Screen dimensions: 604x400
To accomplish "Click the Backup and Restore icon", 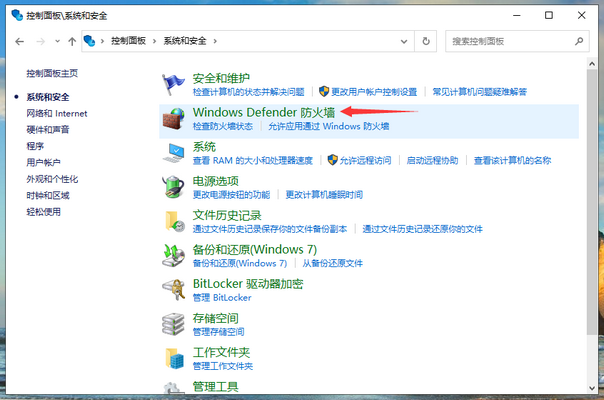I will 175,255.
